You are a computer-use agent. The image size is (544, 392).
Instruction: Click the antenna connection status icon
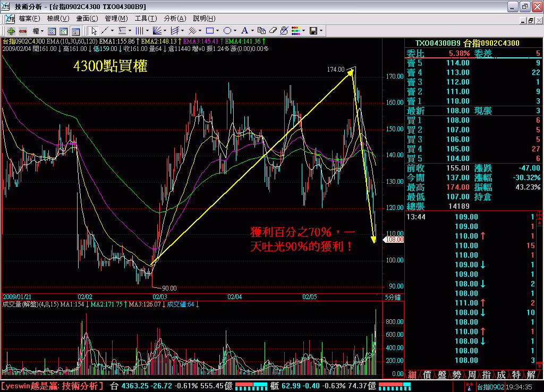pos(470,387)
